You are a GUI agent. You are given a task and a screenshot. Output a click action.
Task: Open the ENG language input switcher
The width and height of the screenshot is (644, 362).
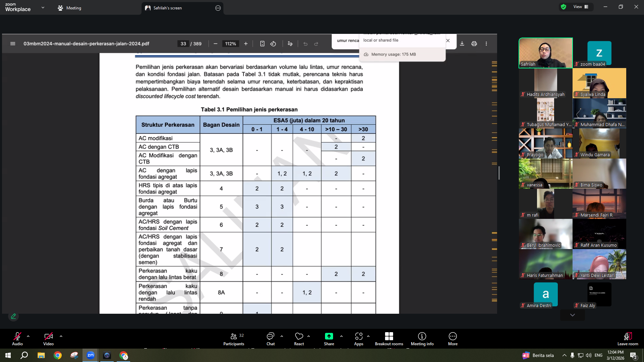(x=598, y=355)
